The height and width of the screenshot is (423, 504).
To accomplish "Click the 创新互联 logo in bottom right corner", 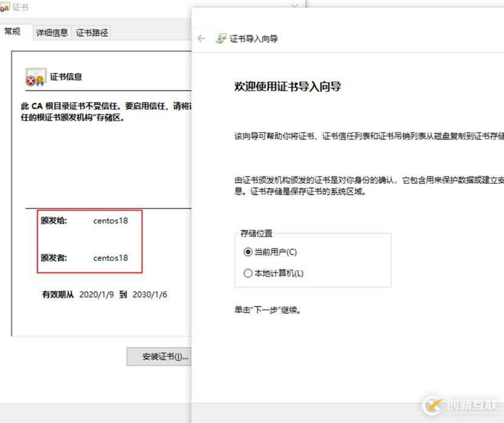I will [458, 405].
